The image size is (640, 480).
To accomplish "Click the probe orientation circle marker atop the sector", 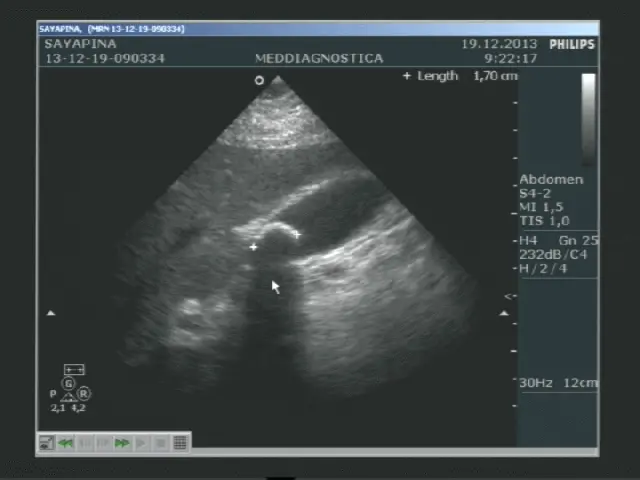I will [x=259, y=80].
